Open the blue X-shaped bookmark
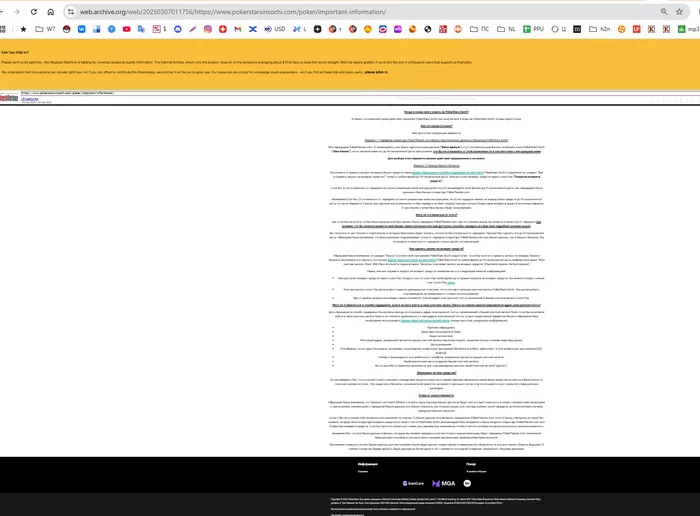This screenshot has width=700, height=516. pyautogui.click(x=253, y=29)
